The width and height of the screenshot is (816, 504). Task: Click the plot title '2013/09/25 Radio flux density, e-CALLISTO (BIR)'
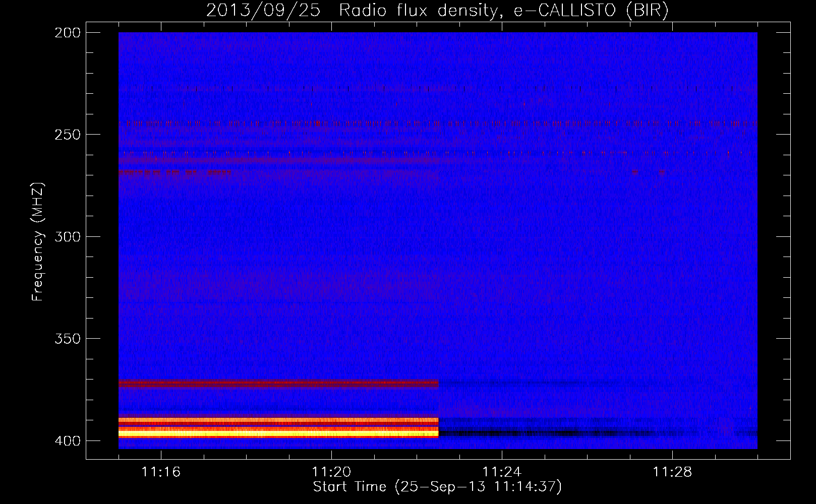click(x=437, y=10)
